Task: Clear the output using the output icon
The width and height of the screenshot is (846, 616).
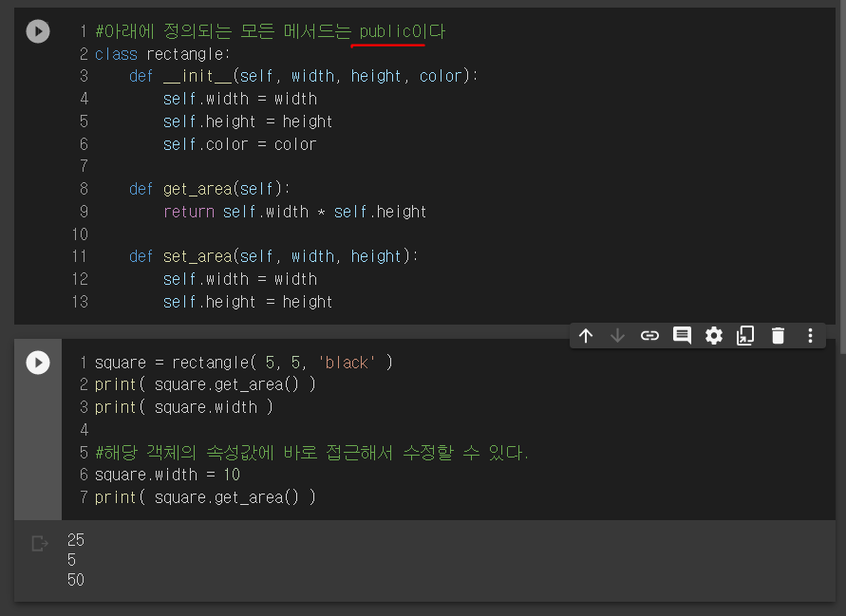Action: pos(40,543)
